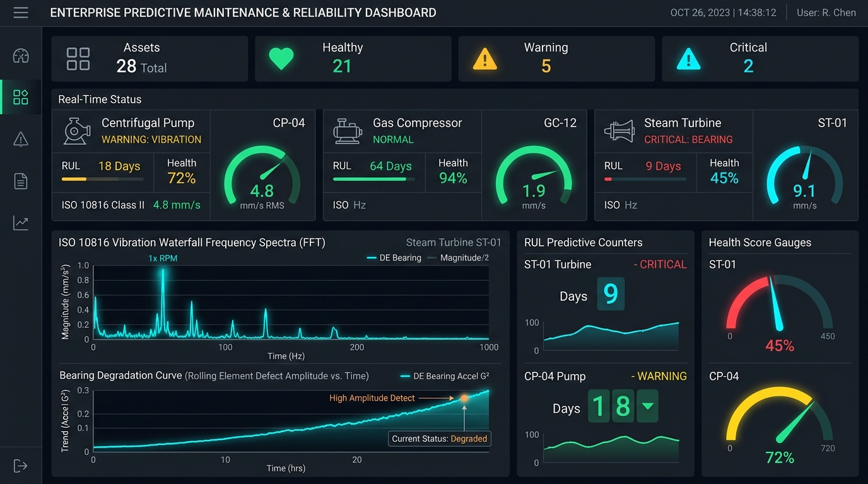This screenshot has height=484, width=868.
Task: Click the 9 Days RUL value
Action: pyautogui.click(x=663, y=166)
